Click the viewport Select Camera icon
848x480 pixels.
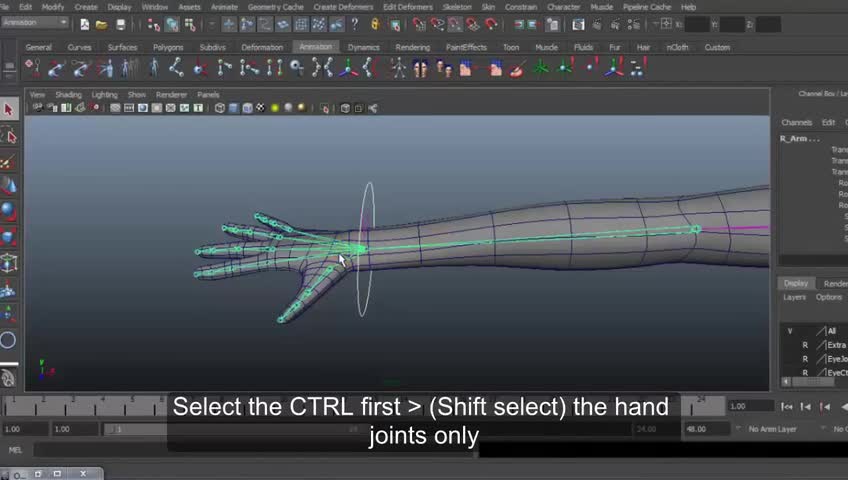[38, 108]
